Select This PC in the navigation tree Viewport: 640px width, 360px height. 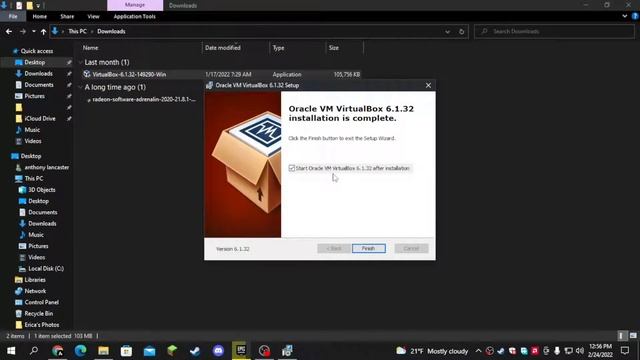pyautogui.click(x=33, y=178)
